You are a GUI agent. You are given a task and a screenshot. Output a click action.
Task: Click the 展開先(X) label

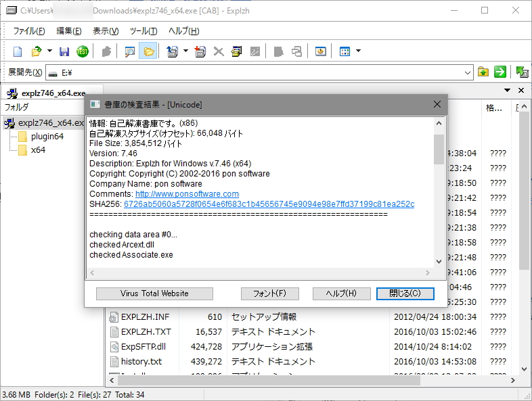click(x=25, y=72)
